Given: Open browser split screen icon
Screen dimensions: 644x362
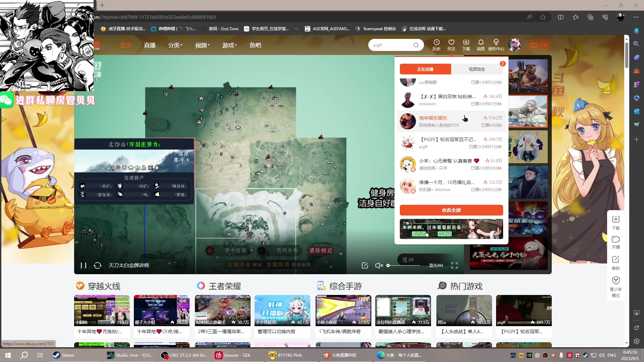Looking at the screenshot, I should 560,17.
